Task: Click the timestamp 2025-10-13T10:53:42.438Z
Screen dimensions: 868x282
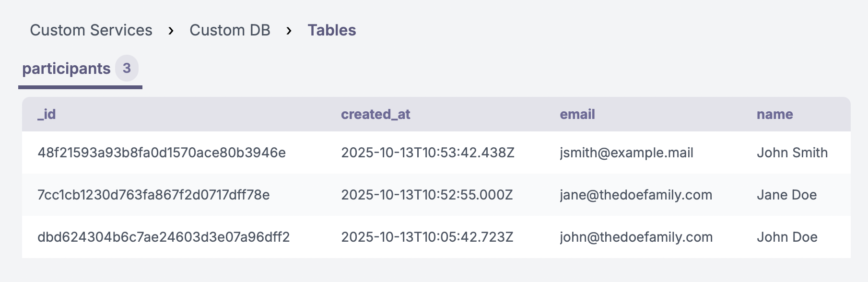Action: point(427,153)
